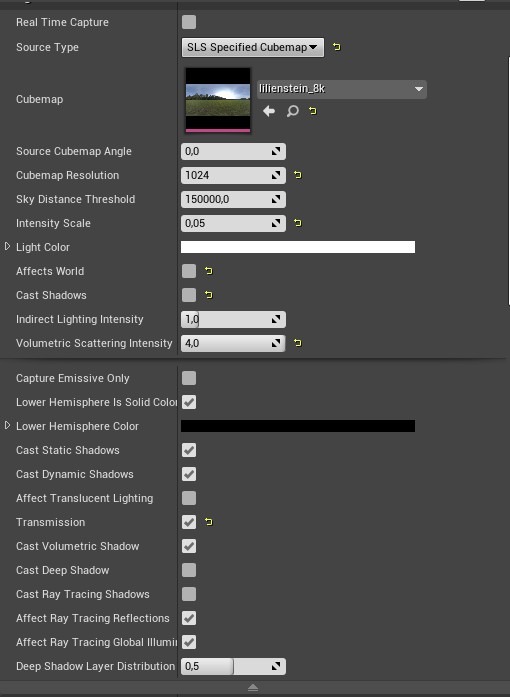Browse to lilienstein_8k in Content Browser
510x697 pixels.
(292, 111)
